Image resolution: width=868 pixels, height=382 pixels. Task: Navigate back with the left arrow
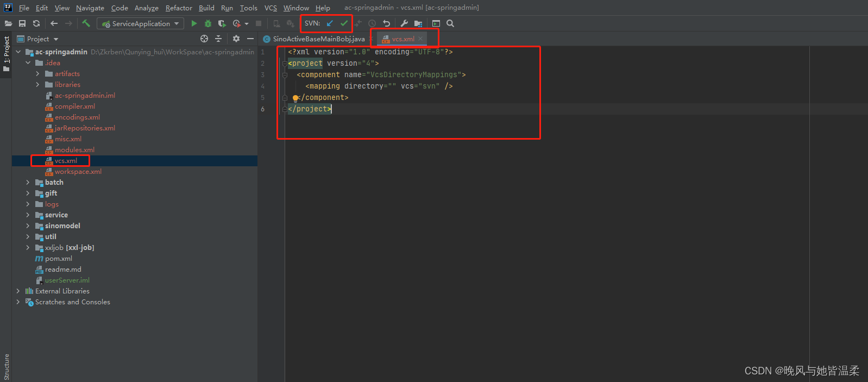pyautogui.click(x=54, y=23)
